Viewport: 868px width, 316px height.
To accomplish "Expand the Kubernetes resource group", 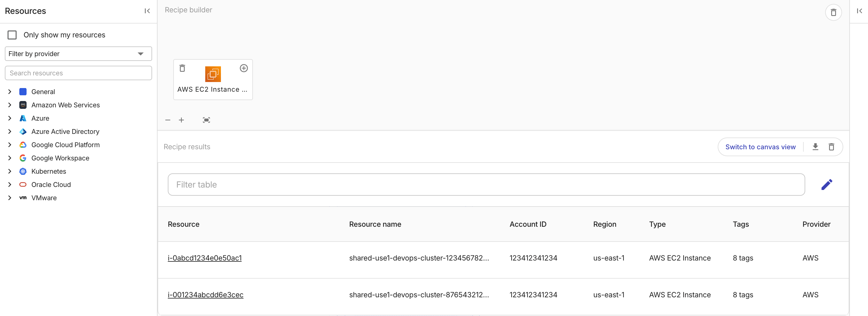I will tap(9, 171).
